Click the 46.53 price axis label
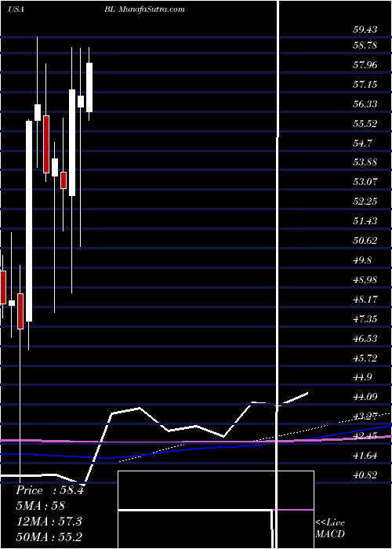This screenshot has height=549, width=392. click(x=365, y=339)
